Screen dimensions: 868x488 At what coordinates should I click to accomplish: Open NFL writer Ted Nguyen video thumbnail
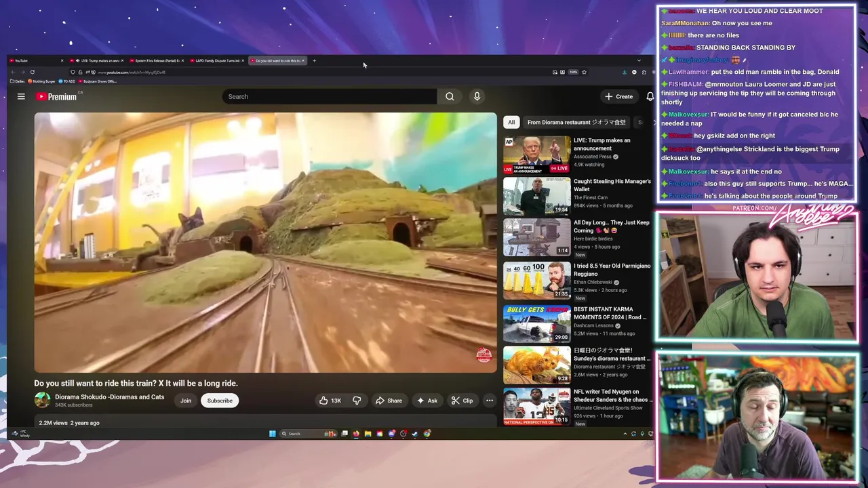click(537, 406)
